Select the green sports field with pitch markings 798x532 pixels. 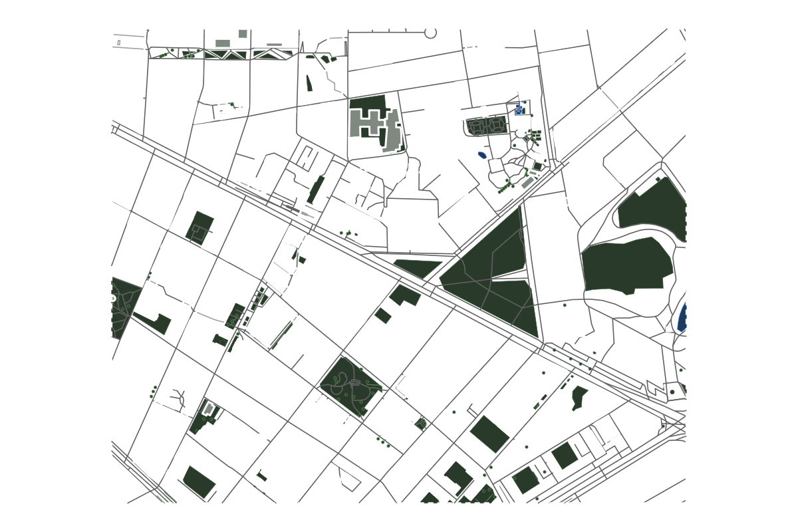click(x=487, y=125)
